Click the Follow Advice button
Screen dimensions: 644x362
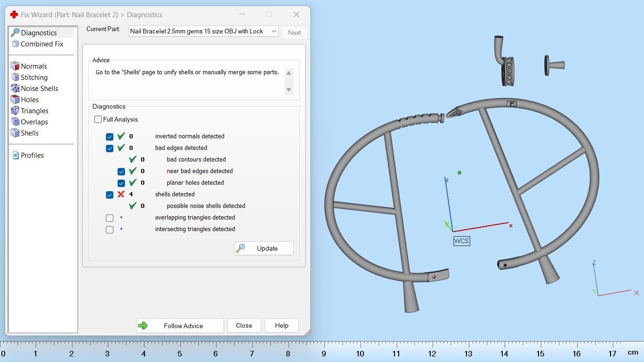[x=180, y=326]
